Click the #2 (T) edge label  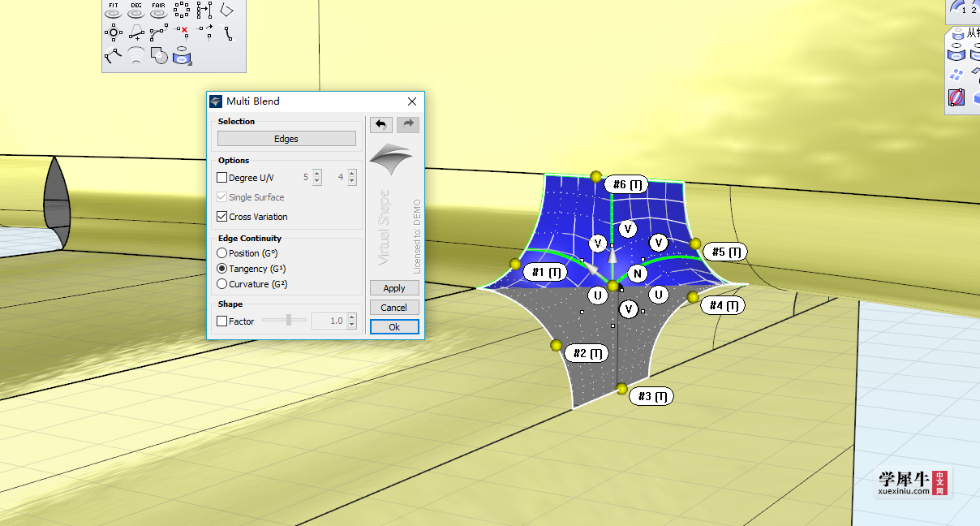(587, 353)
